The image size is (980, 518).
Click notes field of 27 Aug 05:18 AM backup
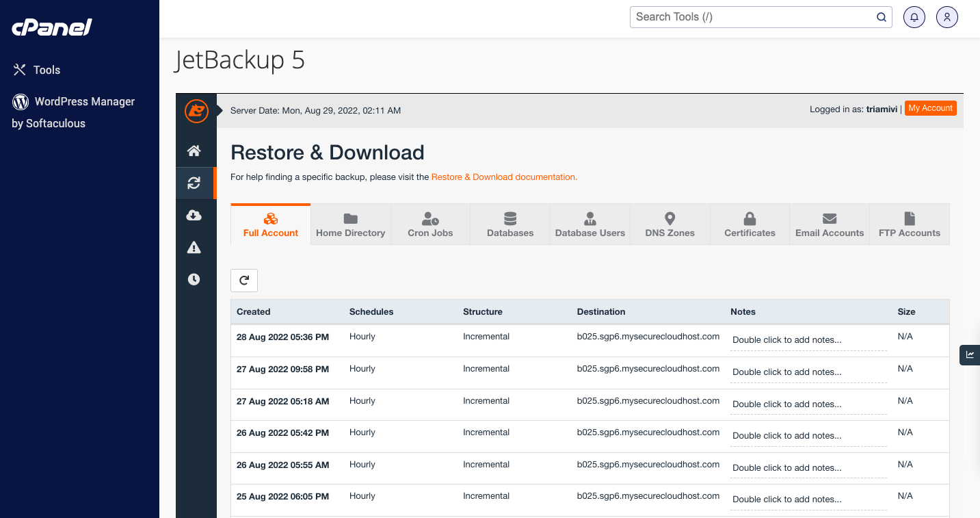pyautogui.click(x=808, y=404)
